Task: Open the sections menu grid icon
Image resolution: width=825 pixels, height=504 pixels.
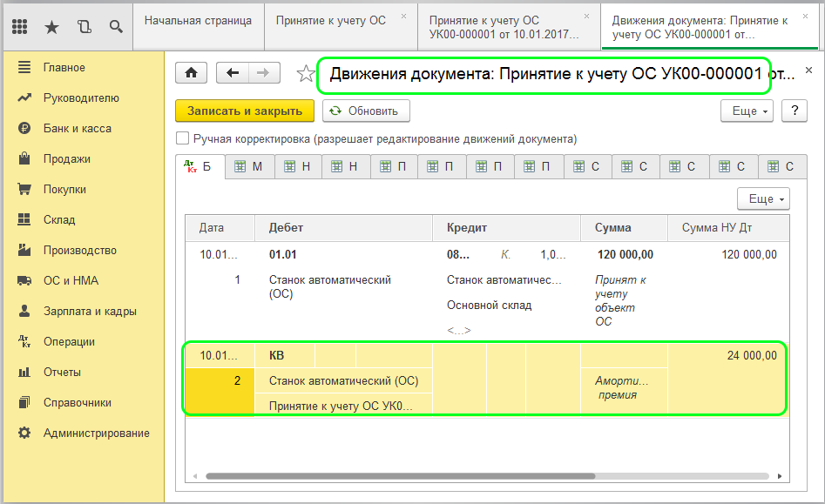Action: click(x=19, y=26)
